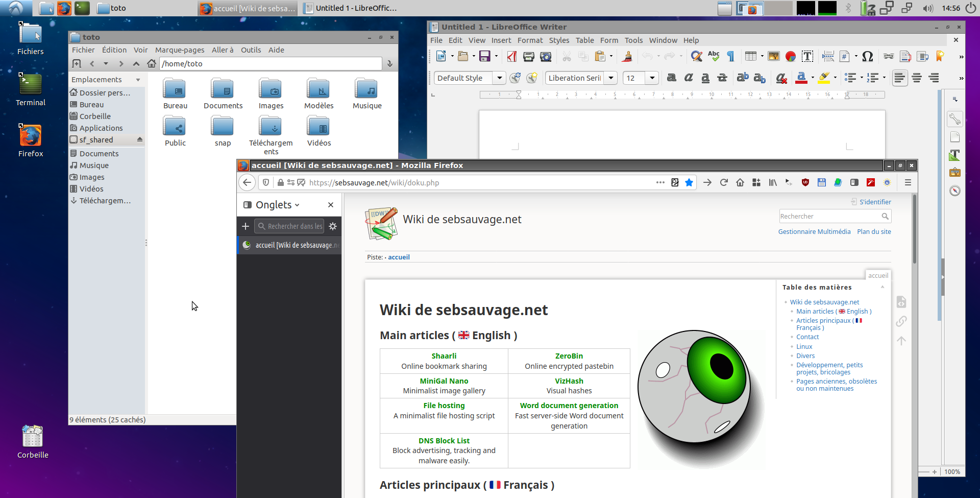Image resolution: width=980 pixels, height=498 pixels.
Task: Open the Marque-pages menu in file manager
Action: (179, 50)
